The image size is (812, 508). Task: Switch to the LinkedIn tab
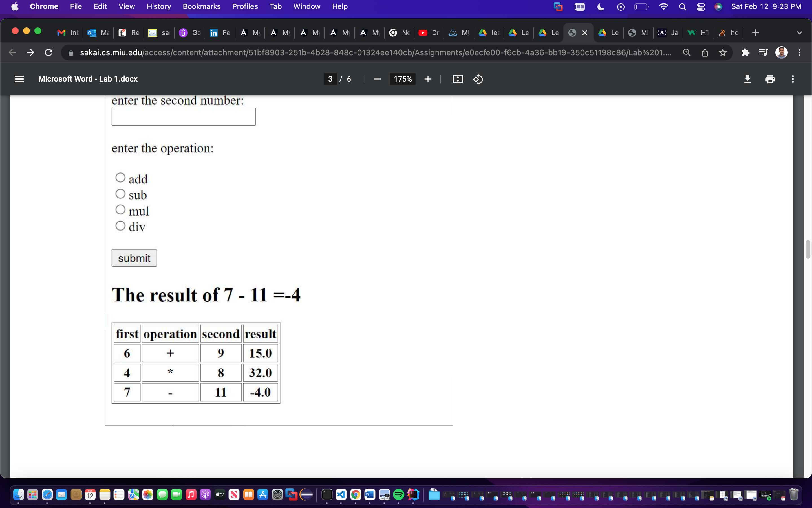tap(220, 32)
